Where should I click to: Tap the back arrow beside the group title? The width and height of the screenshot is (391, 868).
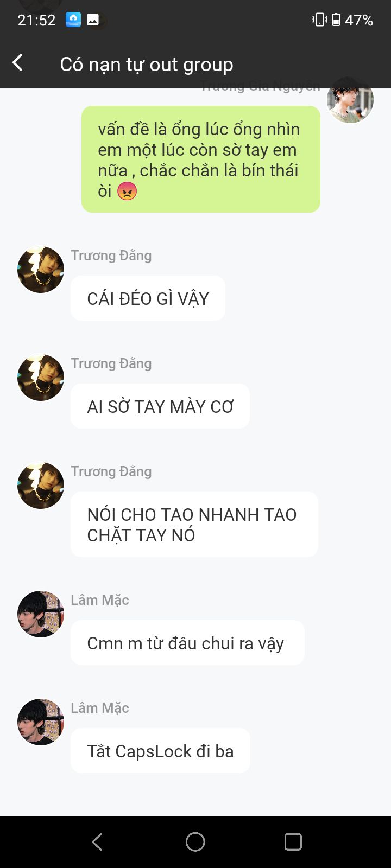coord(18,63)
